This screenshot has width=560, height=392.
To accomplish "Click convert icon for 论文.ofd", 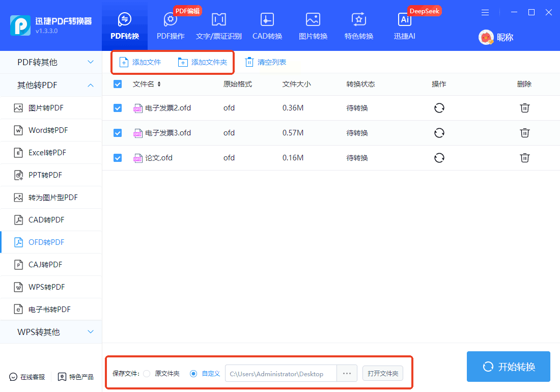I will click(439, 158).
